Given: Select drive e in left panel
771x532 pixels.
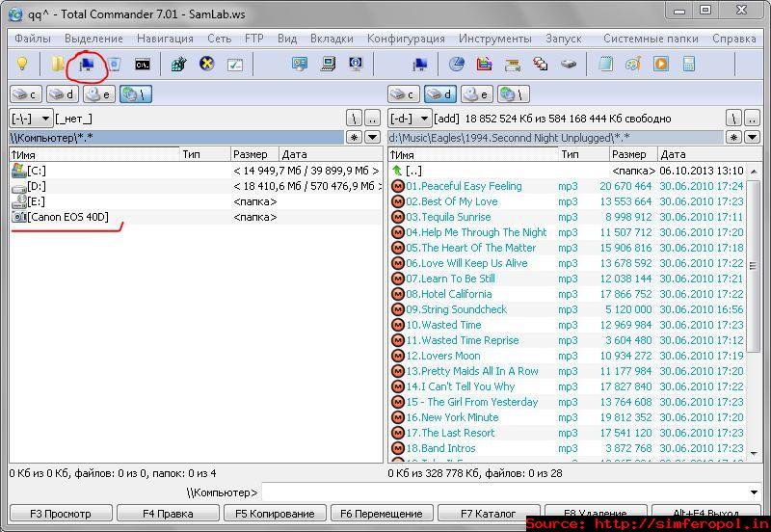Looking at the screenshot, I should point(99,93).
